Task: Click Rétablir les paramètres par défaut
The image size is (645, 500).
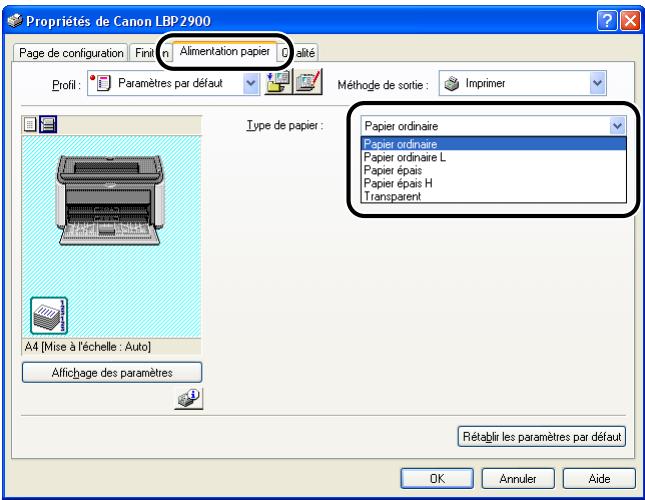Action: [x=542, y=436]
